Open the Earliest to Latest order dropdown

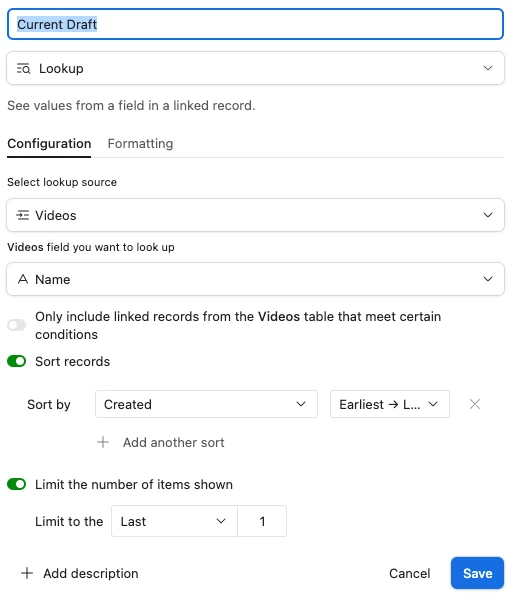pos(390,404)
